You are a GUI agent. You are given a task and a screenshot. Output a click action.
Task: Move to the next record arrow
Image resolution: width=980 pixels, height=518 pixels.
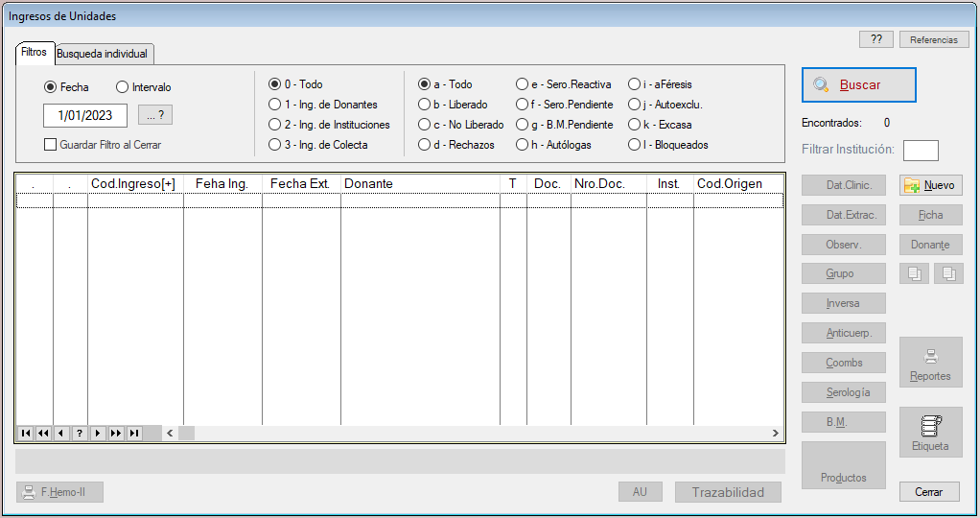point(98,434)
